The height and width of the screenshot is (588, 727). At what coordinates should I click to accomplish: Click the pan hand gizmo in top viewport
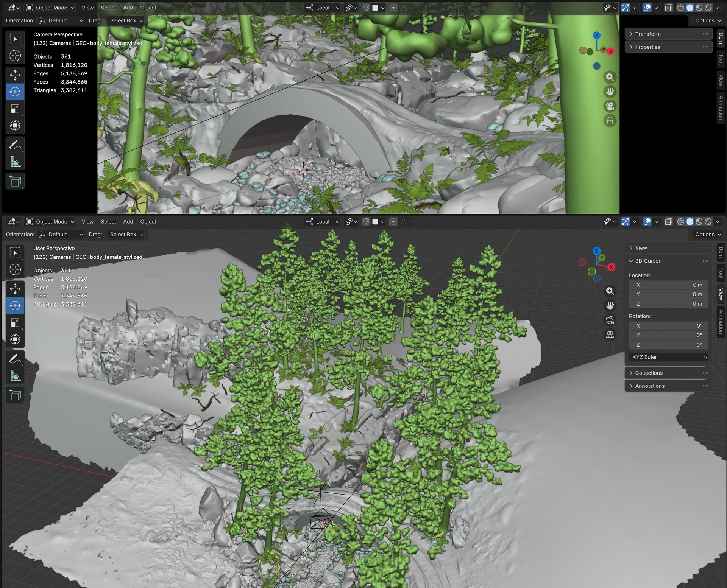(610, 92)
